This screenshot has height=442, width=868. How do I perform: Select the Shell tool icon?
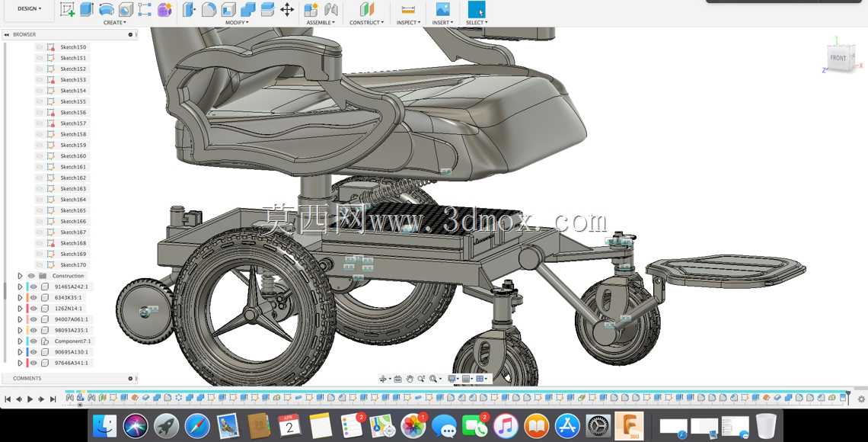coord(228,9)
